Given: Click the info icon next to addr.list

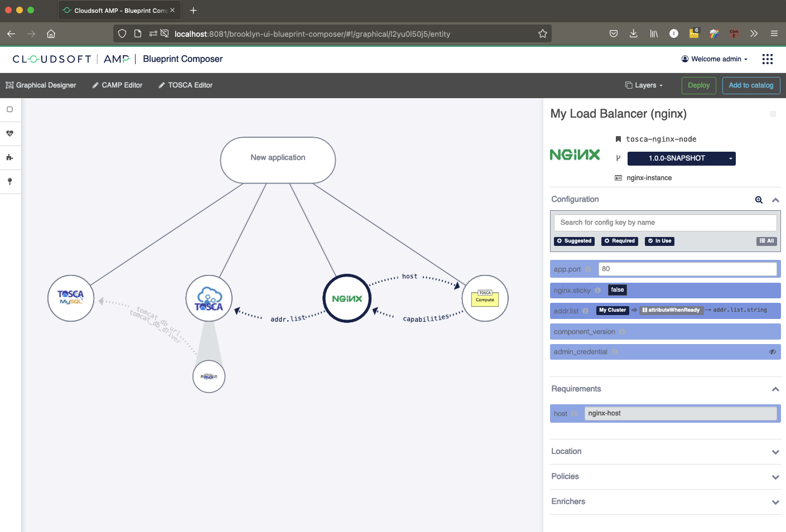Looking at the screenshot, I should 585,311.
